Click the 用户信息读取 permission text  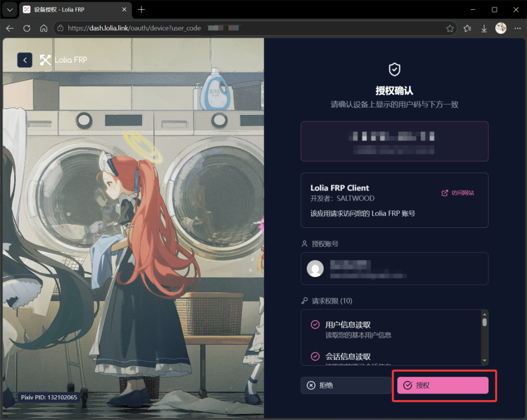tap(348, 325)
